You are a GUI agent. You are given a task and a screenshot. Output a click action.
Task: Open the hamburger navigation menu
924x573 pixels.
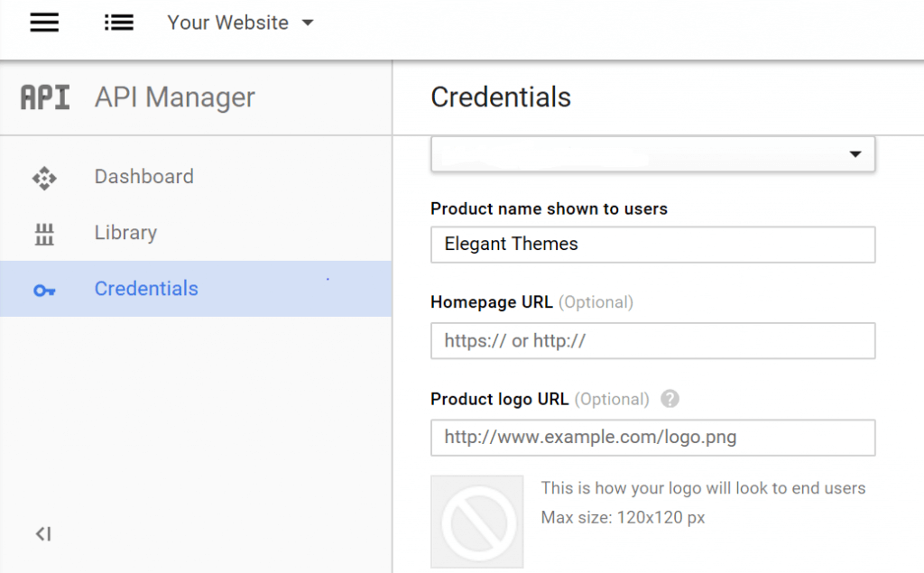[44, 23]
